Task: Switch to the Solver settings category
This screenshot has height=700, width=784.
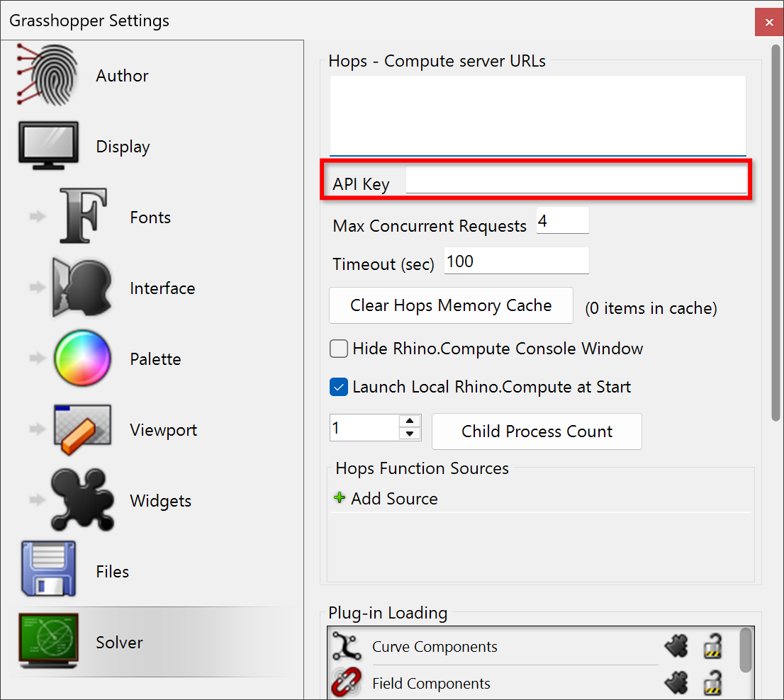Action: pos(119,643)
